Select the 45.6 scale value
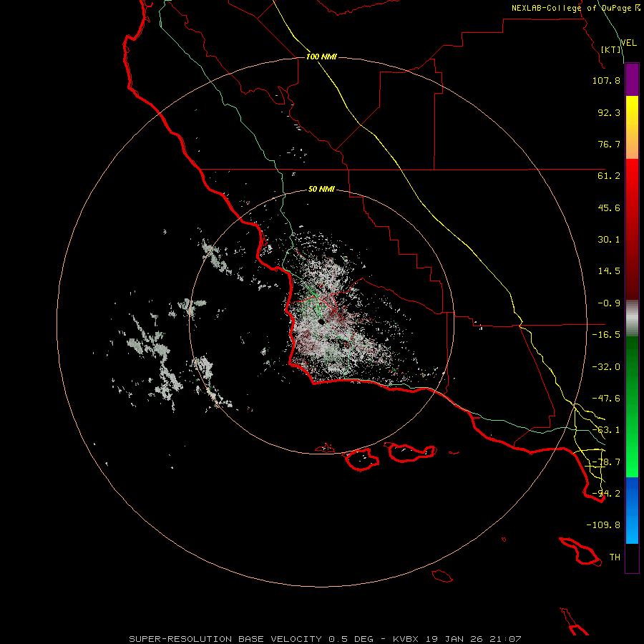This screenshot has height=644, width=644. [609, 208]
